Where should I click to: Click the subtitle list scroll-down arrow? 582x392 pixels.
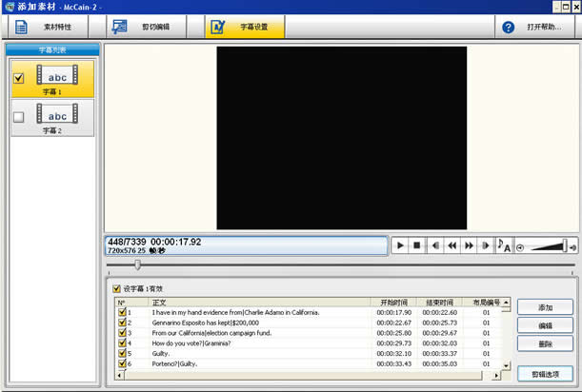(x=507, y=365)
